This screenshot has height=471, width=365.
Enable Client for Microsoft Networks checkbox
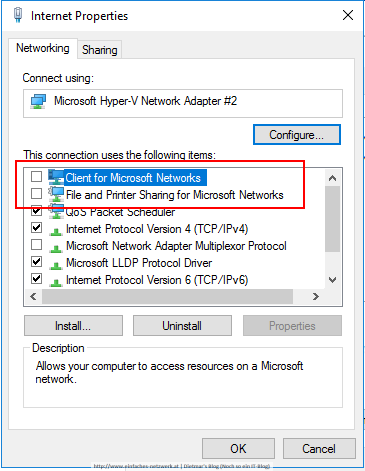36,176
